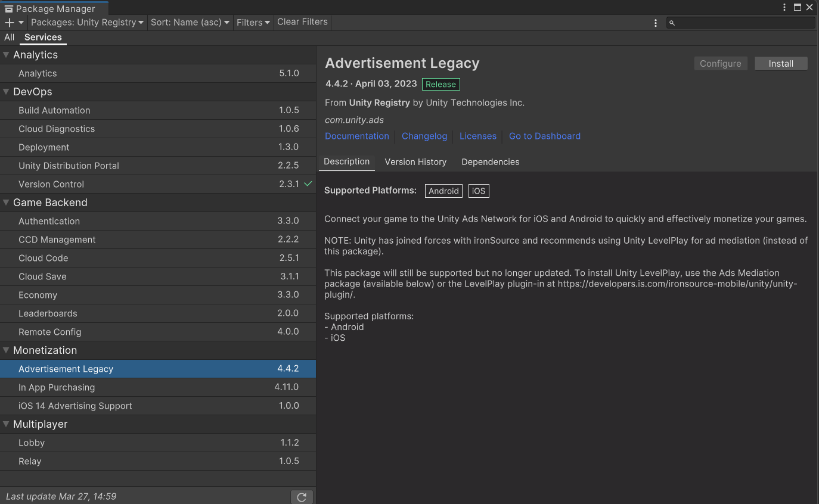This screenshot has height=504, width=819.
Task: Open the Version History tab
Action: coord(415,162)
